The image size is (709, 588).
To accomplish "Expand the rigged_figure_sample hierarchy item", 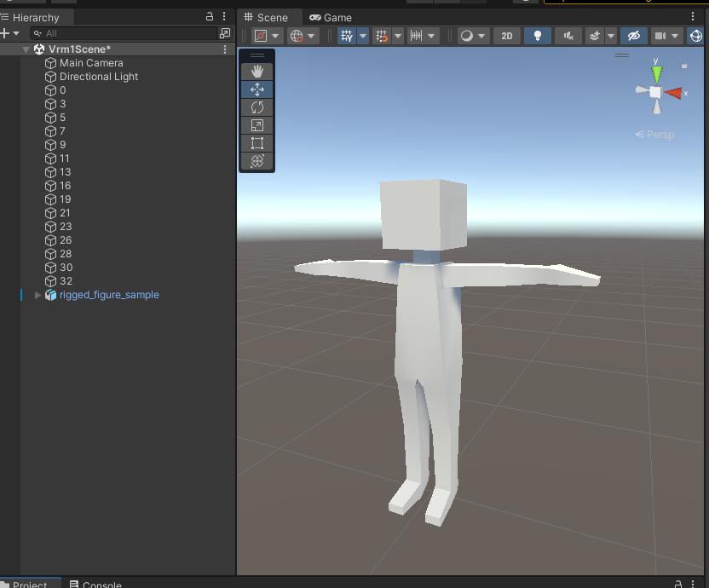I will tap(37, 295).
